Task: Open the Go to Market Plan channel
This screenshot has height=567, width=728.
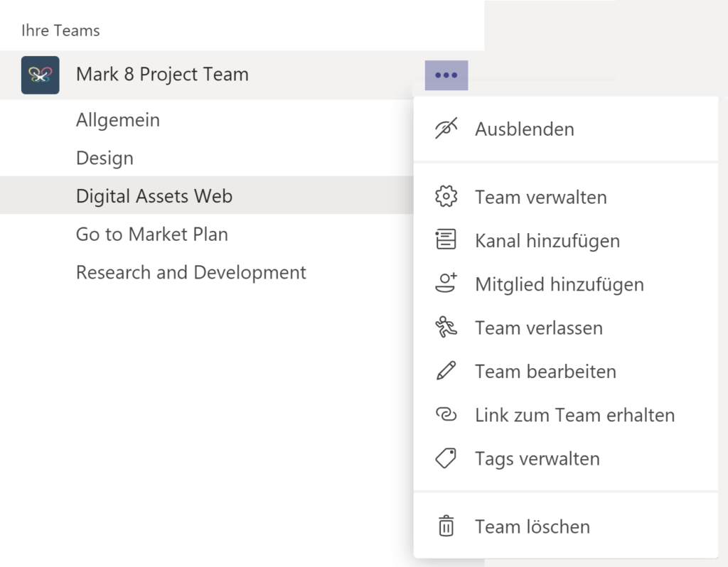Action: [151, 234]
